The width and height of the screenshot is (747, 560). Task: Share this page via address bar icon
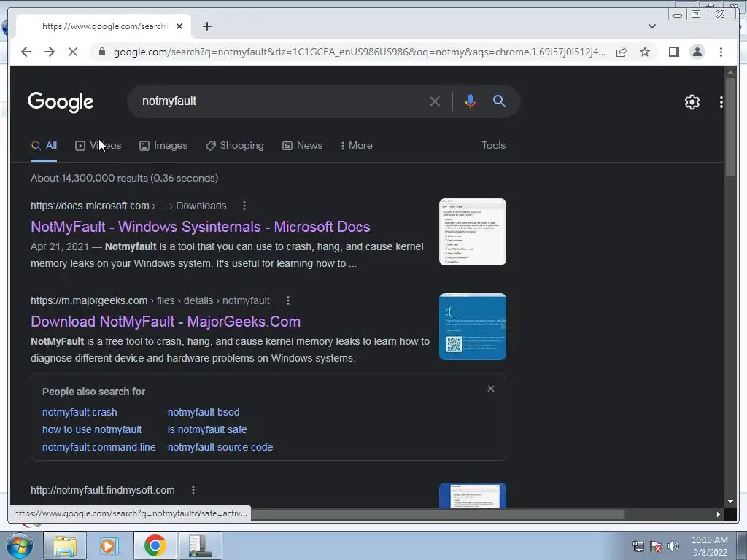pos(622,52)
